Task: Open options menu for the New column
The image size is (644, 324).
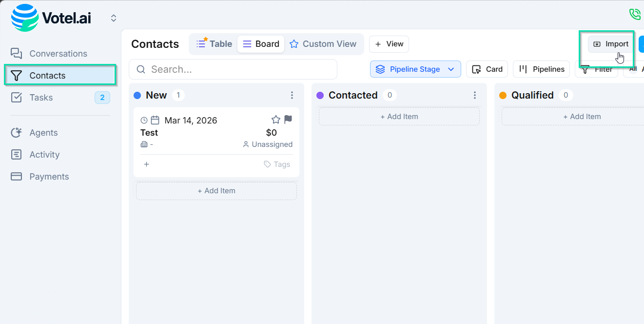Action: click(292, 95)
